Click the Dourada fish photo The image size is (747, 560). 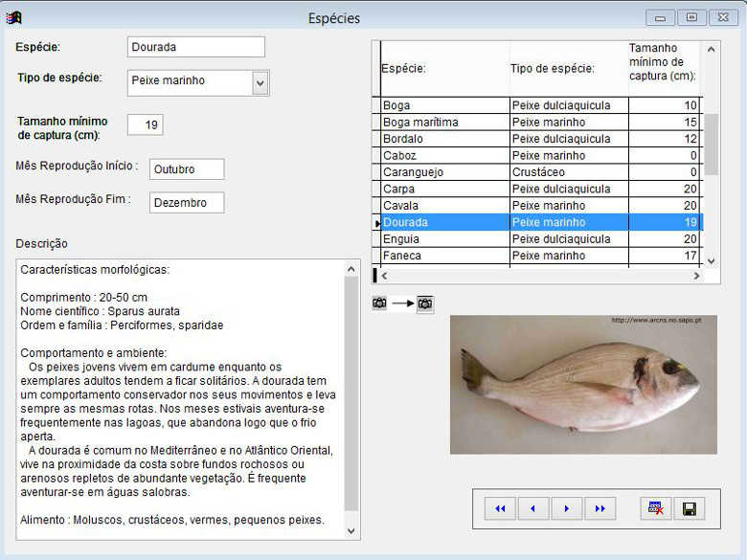(x=583, y=384)
